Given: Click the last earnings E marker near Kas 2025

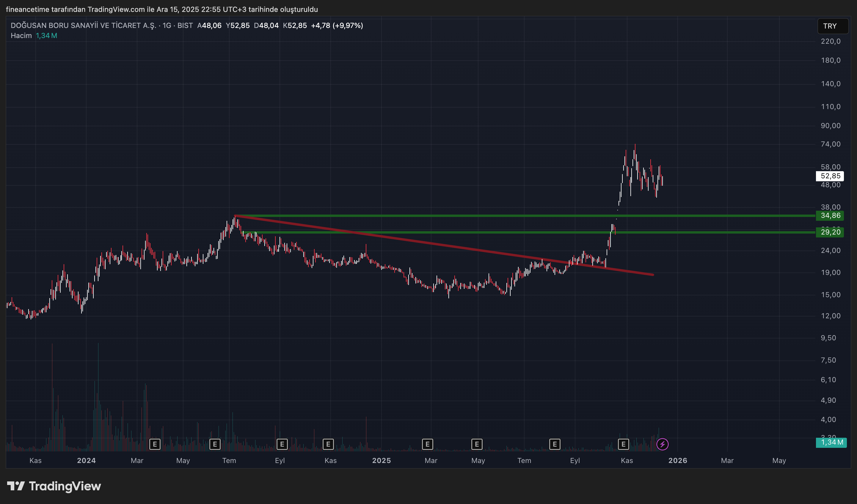Looking at the screenshot, I should coord(623,444).
